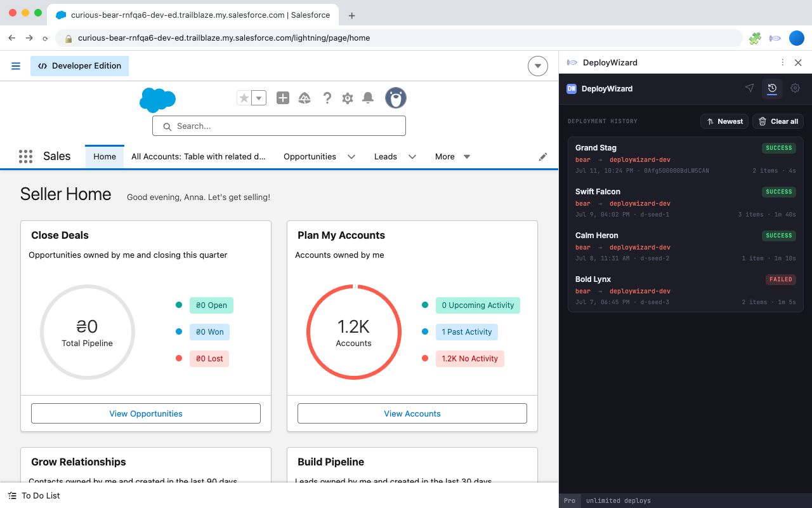Click the 1.2K No Activity badge
Screen dimensions: 812x508
470,359
